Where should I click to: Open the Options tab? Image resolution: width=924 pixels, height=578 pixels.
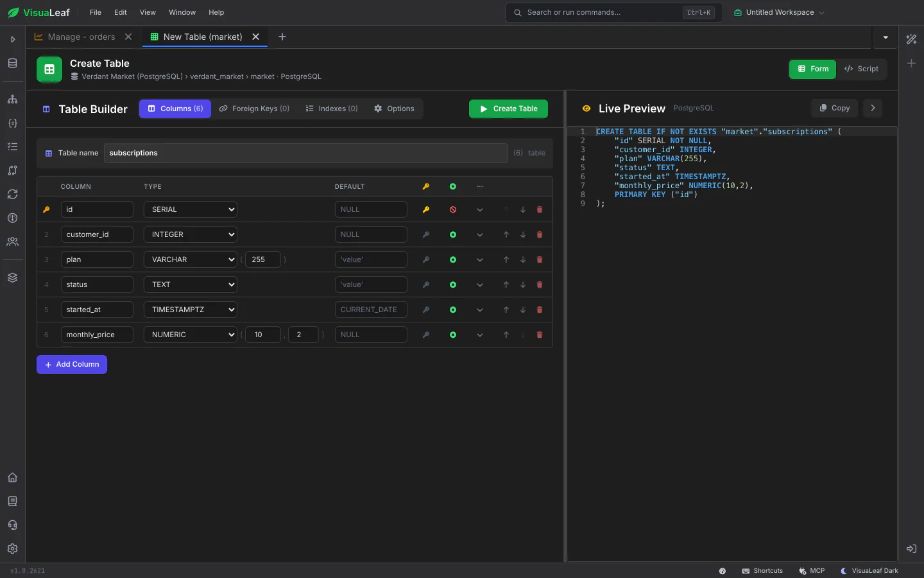pos(394,109)
